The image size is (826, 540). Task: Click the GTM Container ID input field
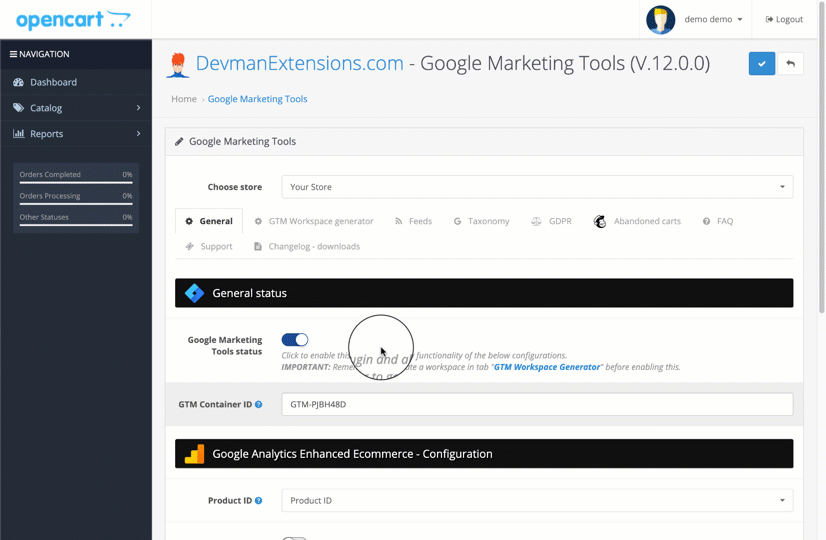point(537,405)
